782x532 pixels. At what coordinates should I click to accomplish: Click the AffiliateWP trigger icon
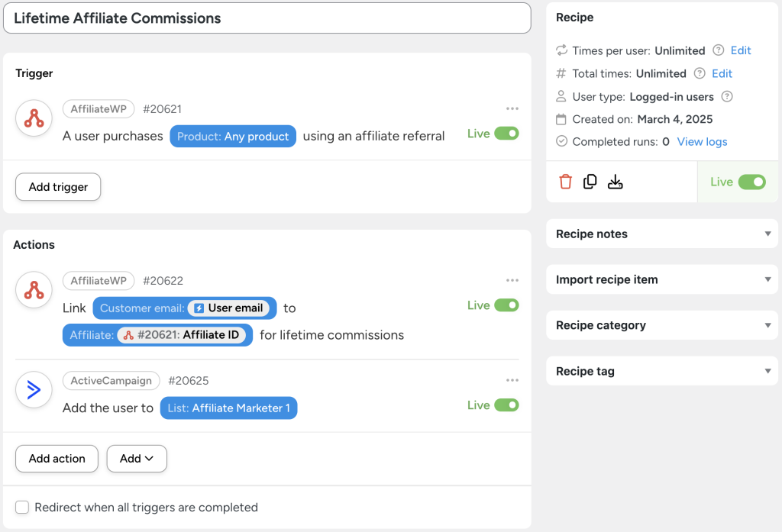point(34,118)
